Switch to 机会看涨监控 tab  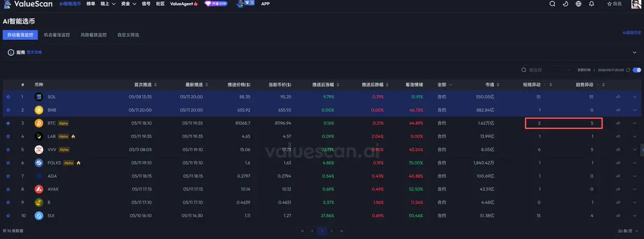pyautogui.click(x=57, y=35)
